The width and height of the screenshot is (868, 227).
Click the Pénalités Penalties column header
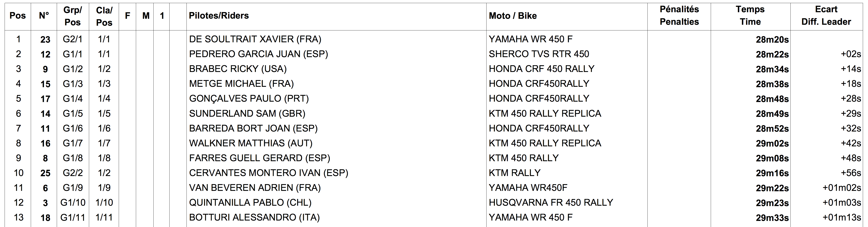tap(679, 16)
